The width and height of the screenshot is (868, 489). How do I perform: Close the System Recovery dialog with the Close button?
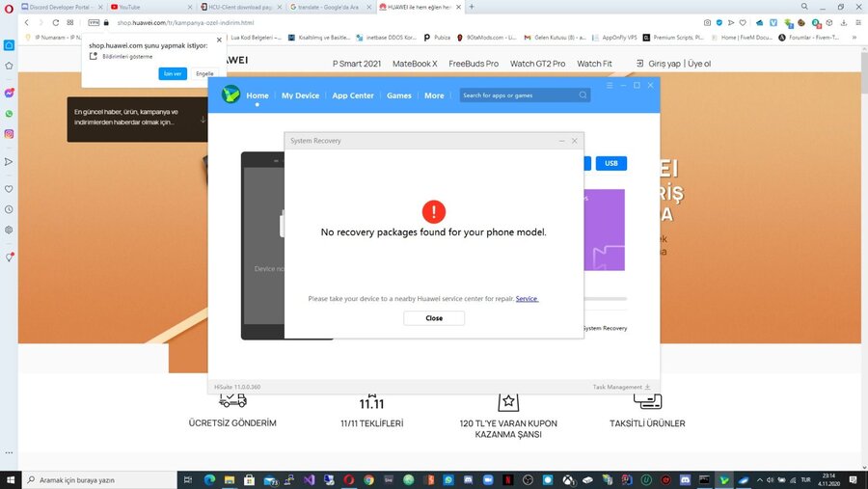[434, 318]
